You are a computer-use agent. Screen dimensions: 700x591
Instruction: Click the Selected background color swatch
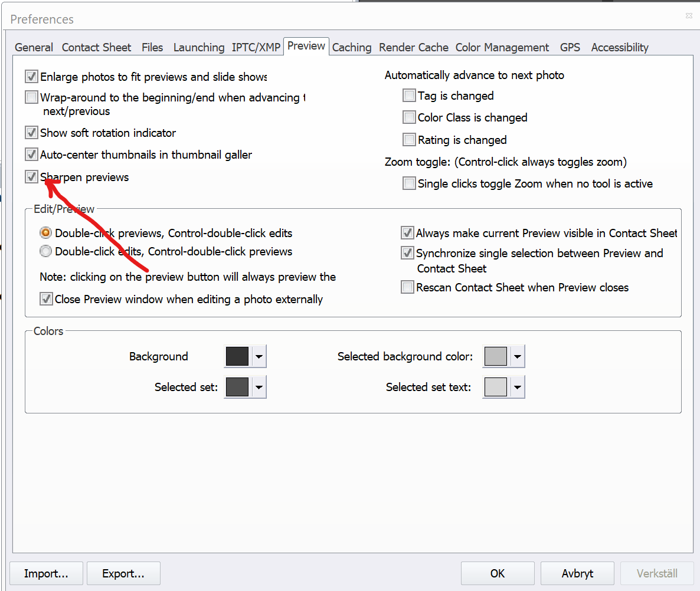(496, 356)
